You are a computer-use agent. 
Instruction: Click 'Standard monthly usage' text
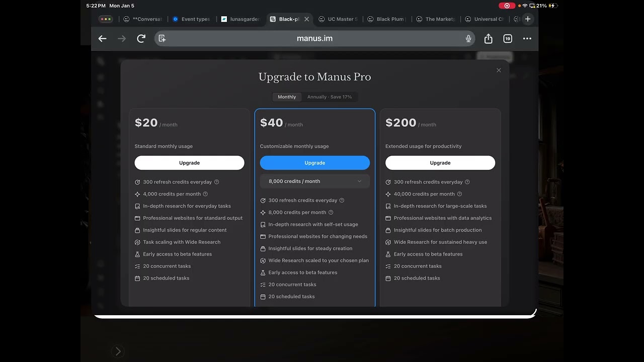(x=164, y=146)
